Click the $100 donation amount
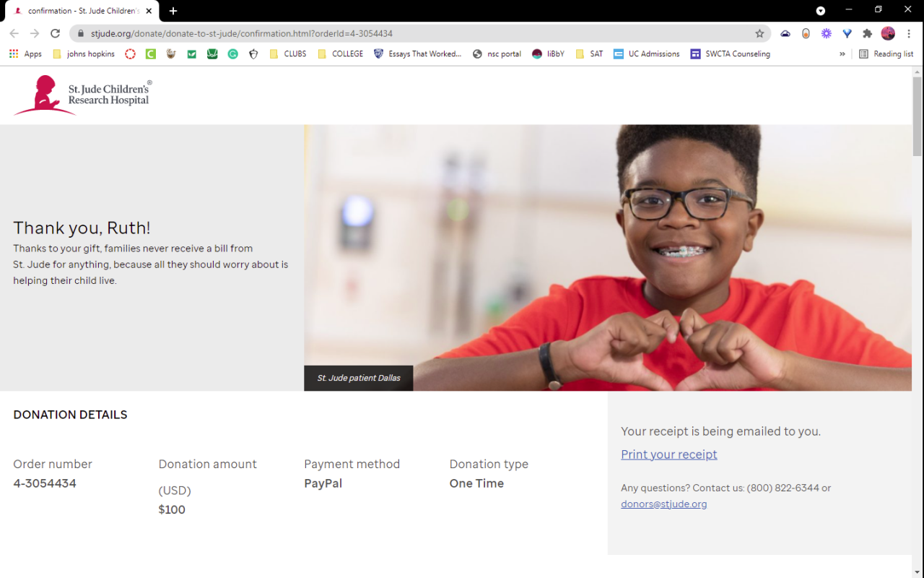 (x=172, y=509)
